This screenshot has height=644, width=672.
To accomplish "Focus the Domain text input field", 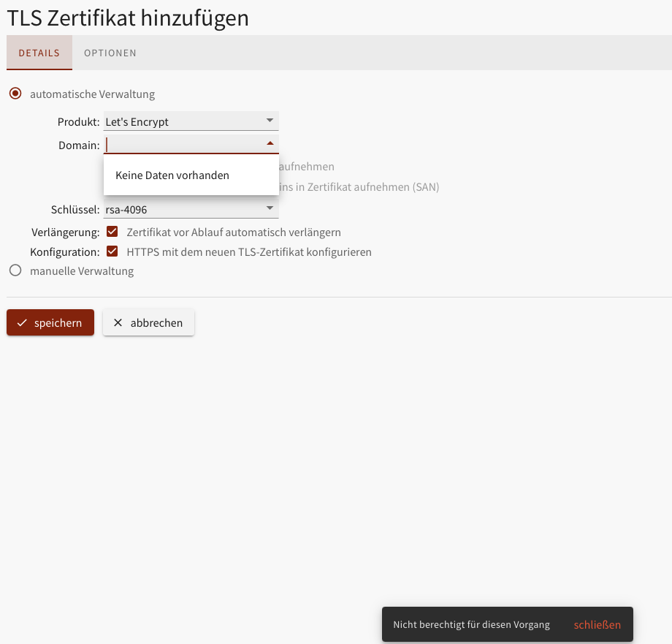I will (183, 145).
